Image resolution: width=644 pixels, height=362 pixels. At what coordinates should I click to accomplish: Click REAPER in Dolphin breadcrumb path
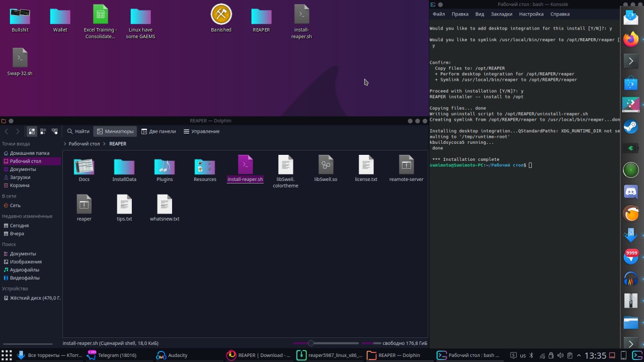click(x=118, y=144)
